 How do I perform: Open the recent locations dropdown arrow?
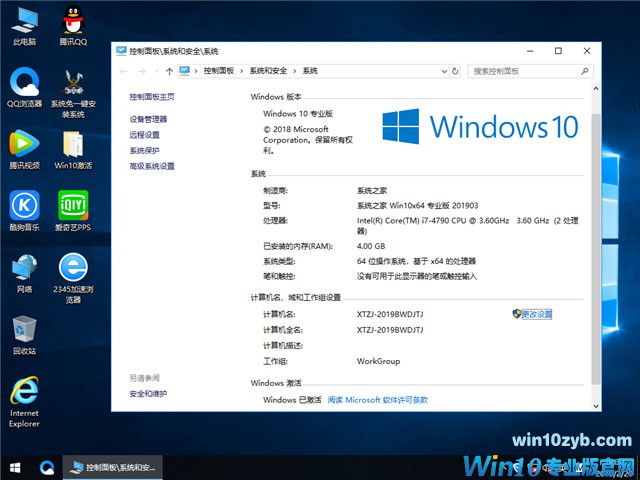(x=156, y=71)
